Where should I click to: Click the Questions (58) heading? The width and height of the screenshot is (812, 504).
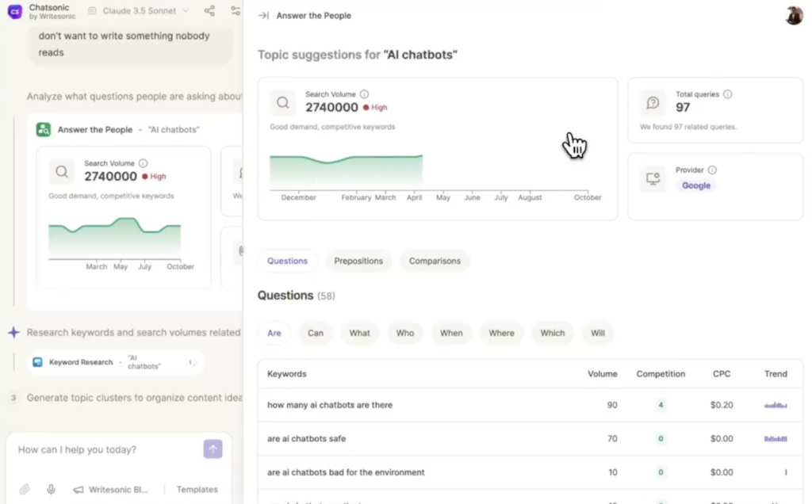[x=297, y=296]
